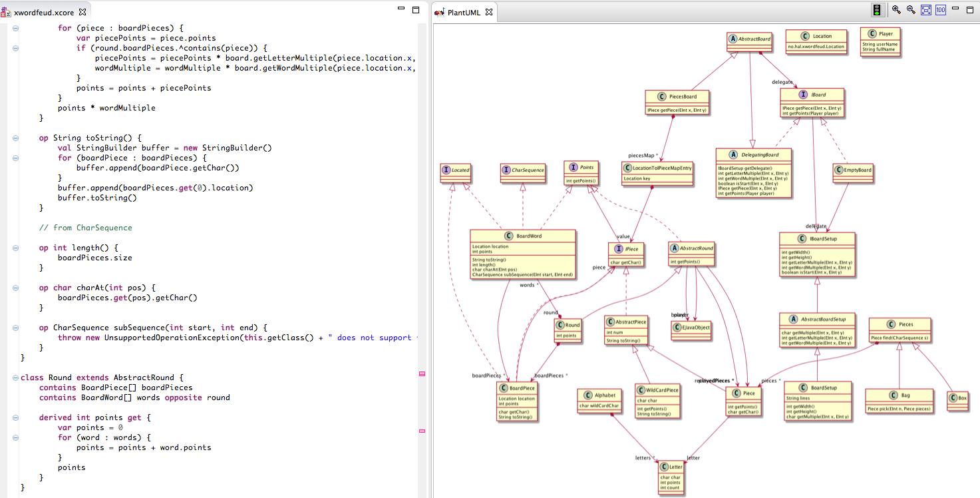
Task: Click the Fit Diagram to Window icon
Action: point(925,9)
